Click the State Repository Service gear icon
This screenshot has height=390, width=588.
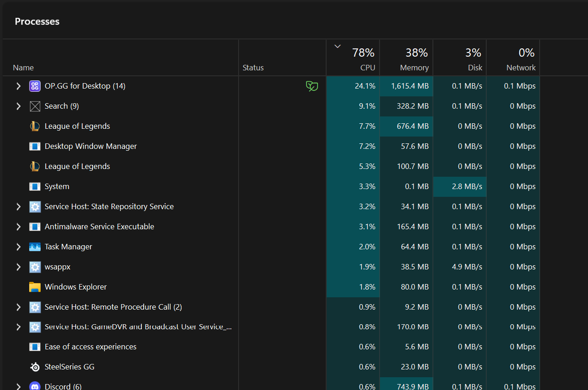pyautogui.click(x=35, y=206)
